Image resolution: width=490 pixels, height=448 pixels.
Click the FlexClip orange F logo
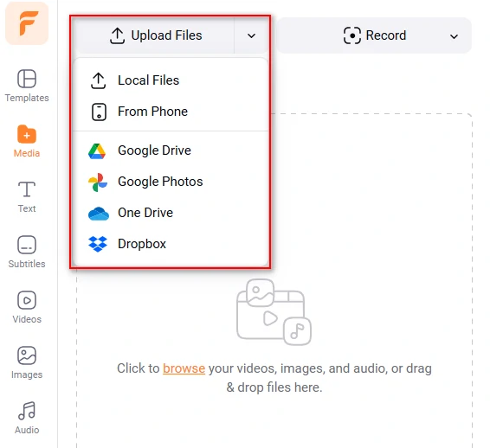click(27, 23)
